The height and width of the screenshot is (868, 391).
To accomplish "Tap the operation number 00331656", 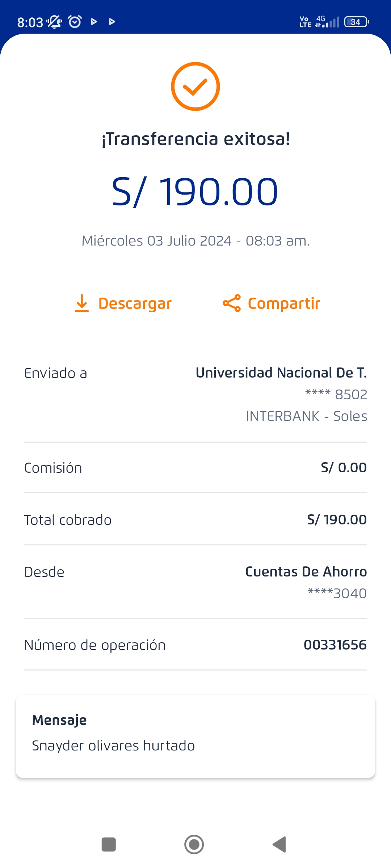I will coord(335,645).
